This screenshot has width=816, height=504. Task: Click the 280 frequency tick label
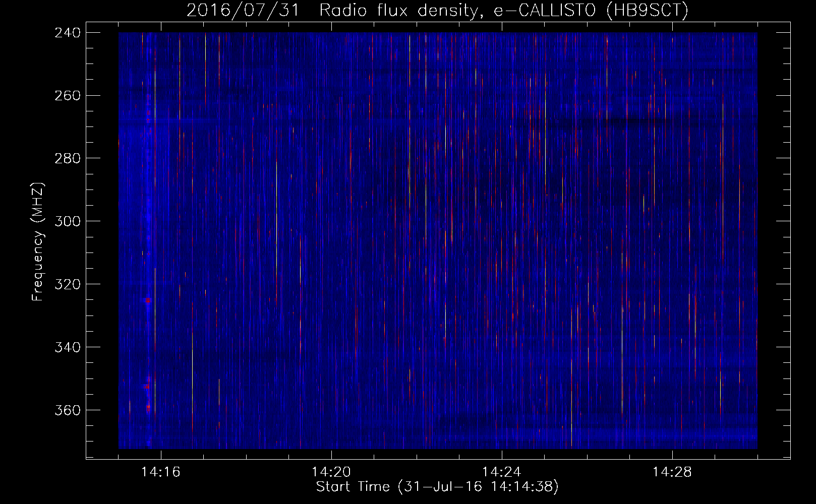point(68,158)
